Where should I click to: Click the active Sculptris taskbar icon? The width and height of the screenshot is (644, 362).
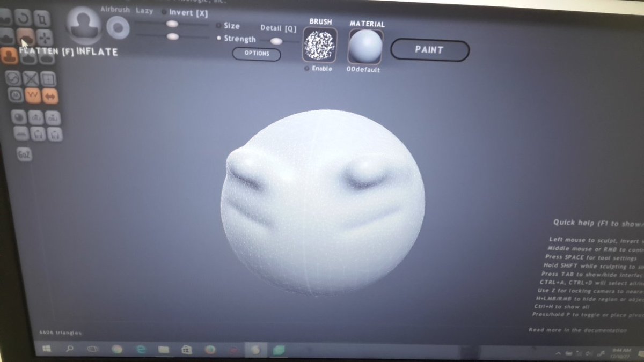[x=255, y=350]
